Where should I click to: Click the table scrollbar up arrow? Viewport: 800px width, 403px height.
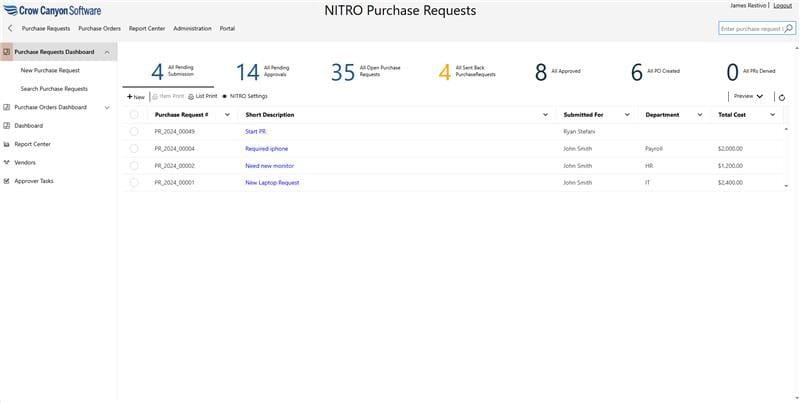point(786,130)
